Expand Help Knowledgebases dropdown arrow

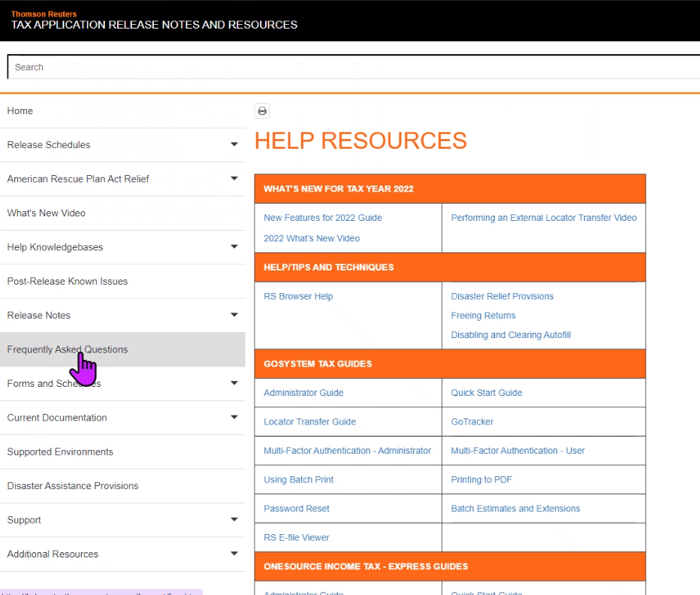234,246
